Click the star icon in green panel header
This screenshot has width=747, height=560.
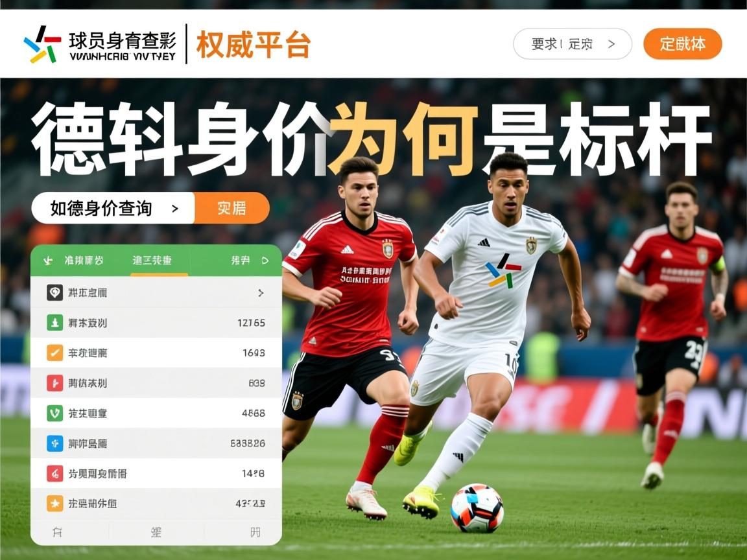[x=47, y=261]
